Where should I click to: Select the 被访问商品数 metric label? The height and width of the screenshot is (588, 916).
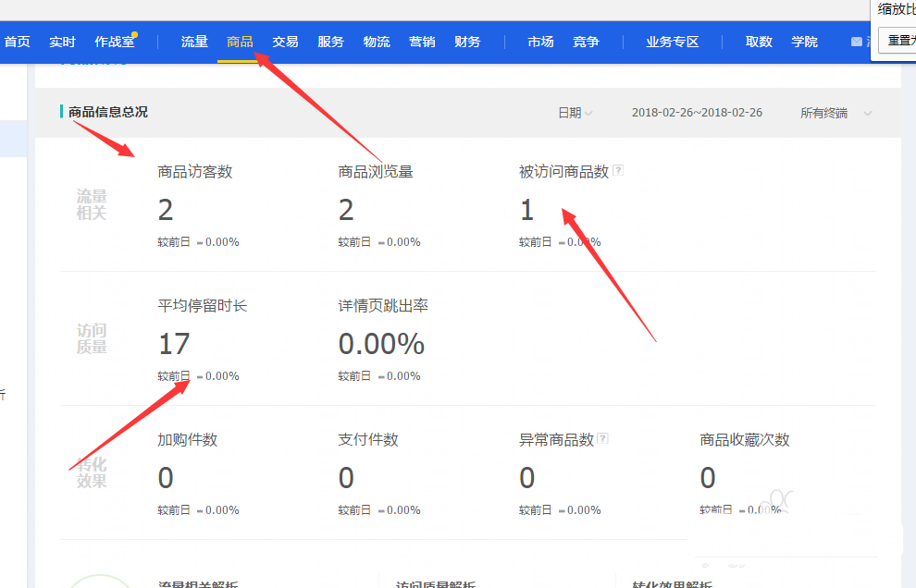coord(563,172)
